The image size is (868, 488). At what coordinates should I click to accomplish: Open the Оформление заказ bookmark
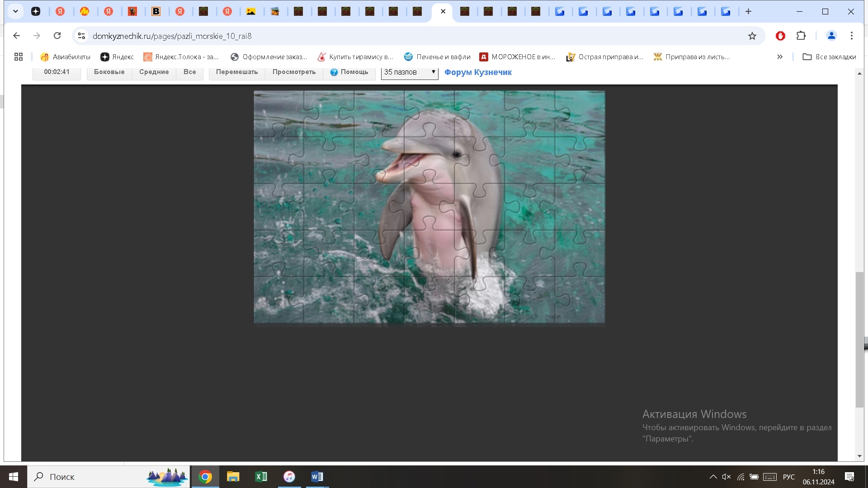pos(269,56)
